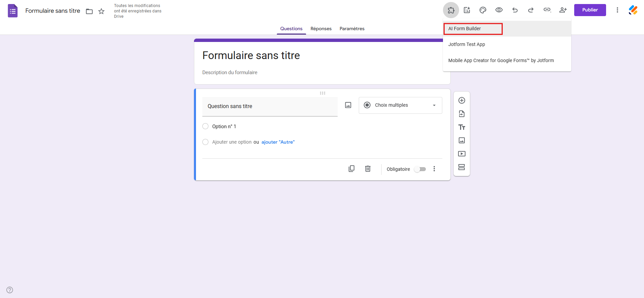This screenshot has width=644, height=298.
Task: Add title and description block
Action: click(x=462, y=127)
